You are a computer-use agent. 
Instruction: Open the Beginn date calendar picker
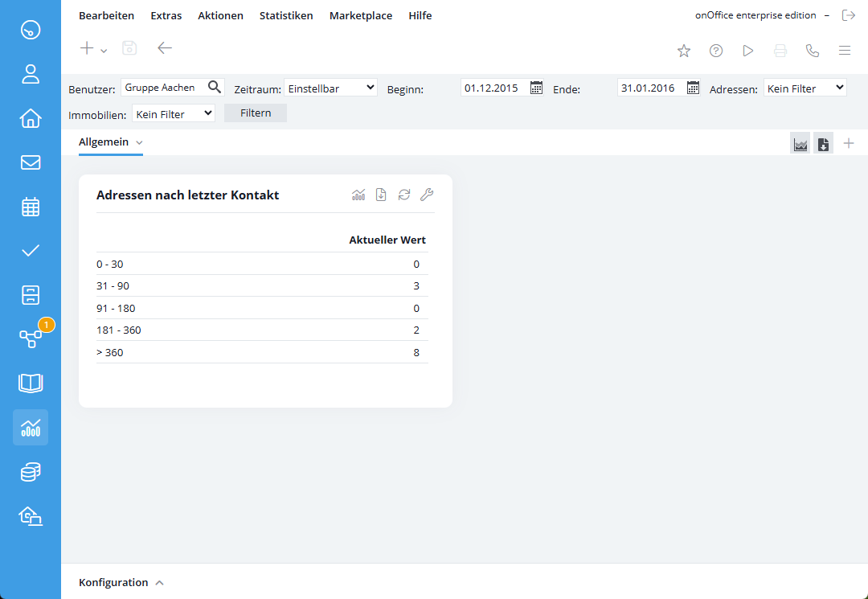tap(537, 88)
